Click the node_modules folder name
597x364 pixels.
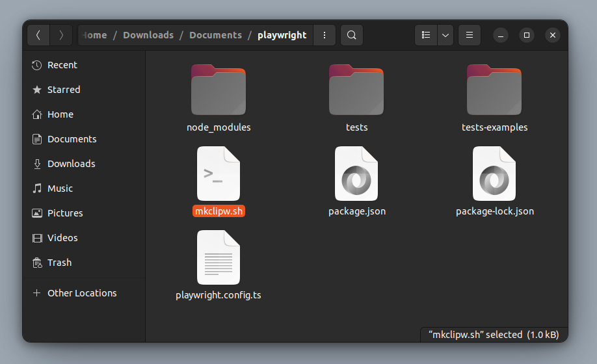(x=219, y=127)
